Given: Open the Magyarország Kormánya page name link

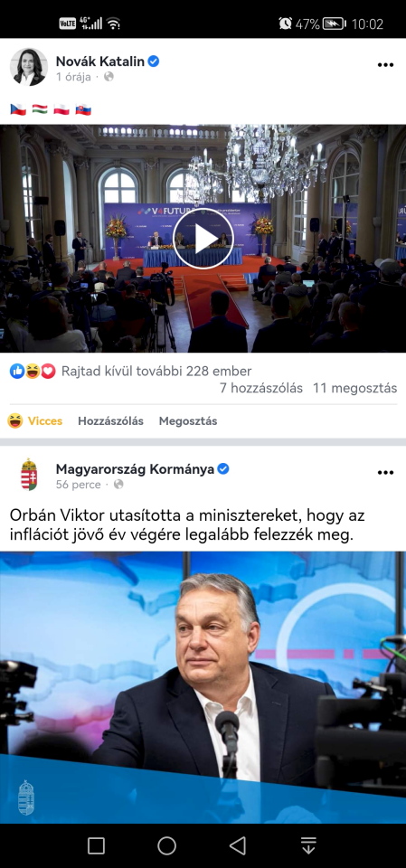Looking at the screenshot, I should click(135, 469).
